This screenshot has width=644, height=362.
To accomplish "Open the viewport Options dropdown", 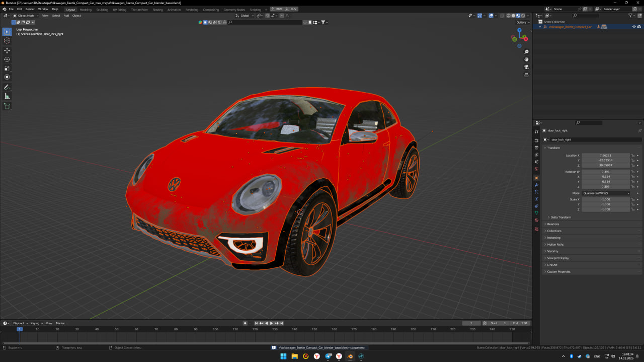I will click(x=523, y=22).
